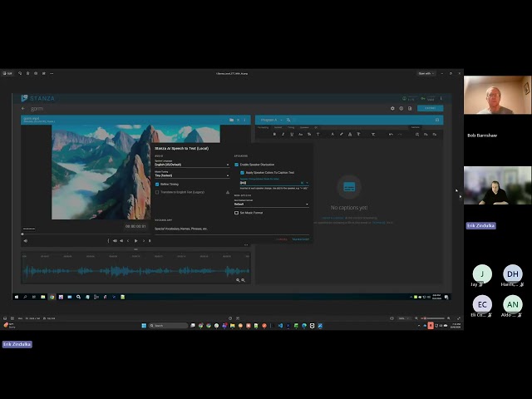
Task: Open the Model/Tuning Tiny dropdown
Action: pyautogui.click(x=192, y=175)
